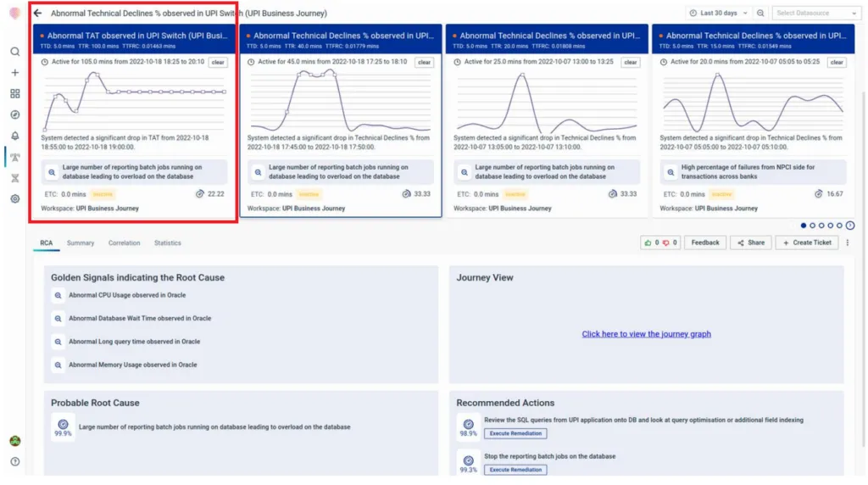Open search from the left sidebar
This screenshot has height=485, width=868.
[15, 52]
